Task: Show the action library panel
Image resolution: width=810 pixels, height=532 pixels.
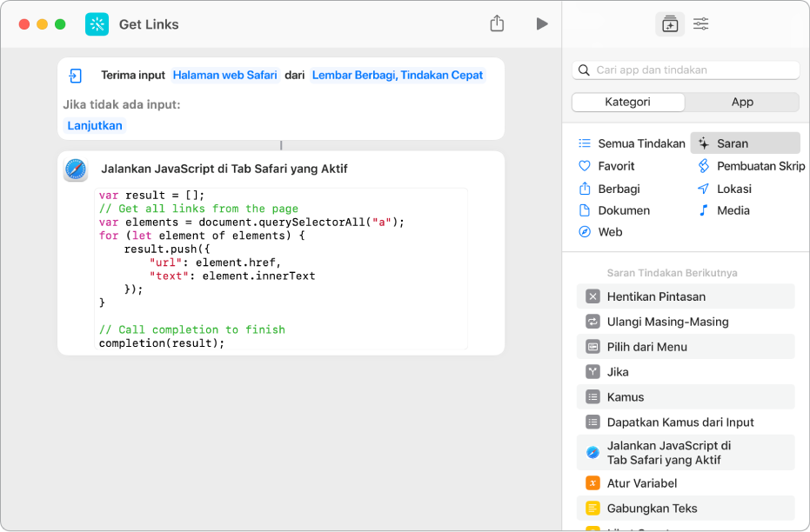Action: pyautogui.click(x=670, y=24)
